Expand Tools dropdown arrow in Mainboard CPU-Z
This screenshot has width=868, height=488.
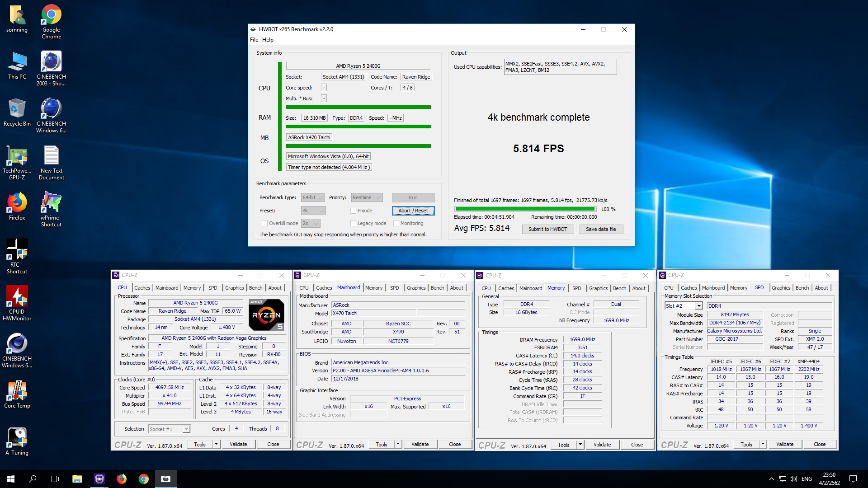(x=398, y=445)
